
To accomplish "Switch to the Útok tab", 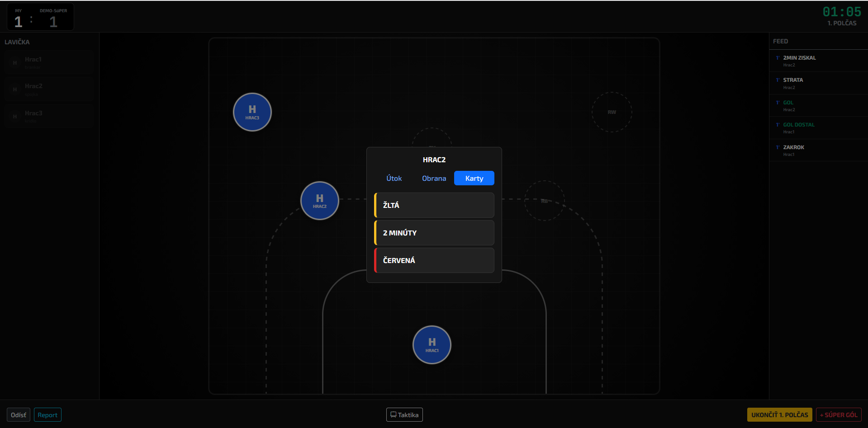I will click(x=394, y=179).
